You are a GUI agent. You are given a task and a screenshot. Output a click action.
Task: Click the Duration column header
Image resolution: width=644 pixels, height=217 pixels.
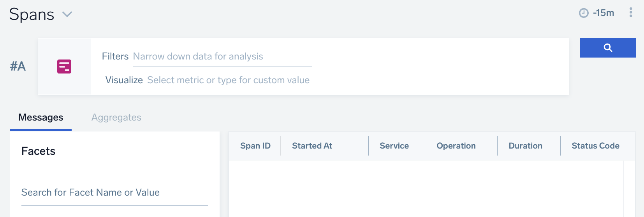tap(525, 146)
